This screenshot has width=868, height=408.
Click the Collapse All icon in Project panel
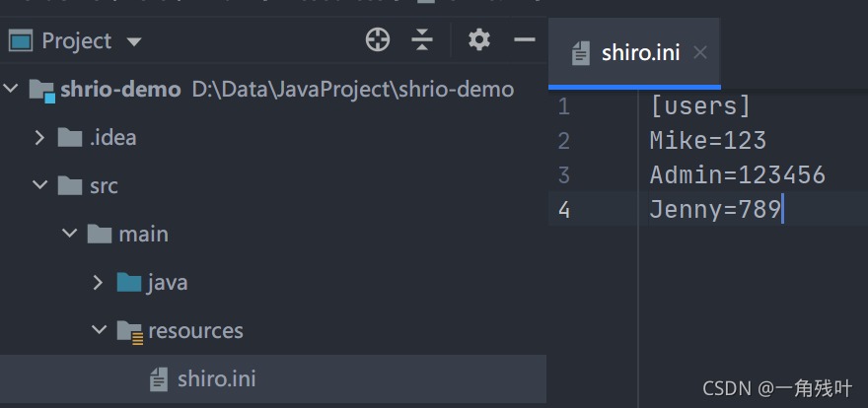tap(422, 40)
